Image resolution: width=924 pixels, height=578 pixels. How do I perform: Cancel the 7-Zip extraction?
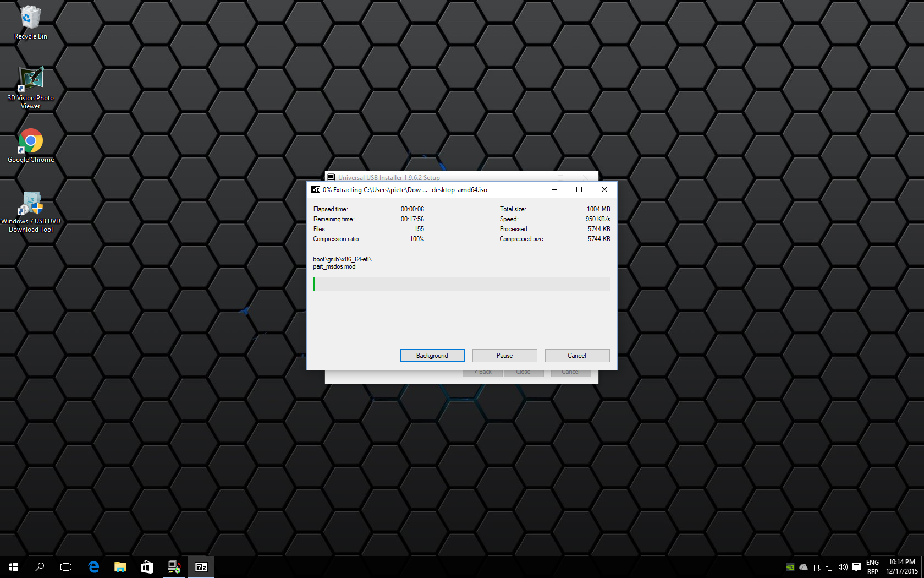tap(577, 356)
